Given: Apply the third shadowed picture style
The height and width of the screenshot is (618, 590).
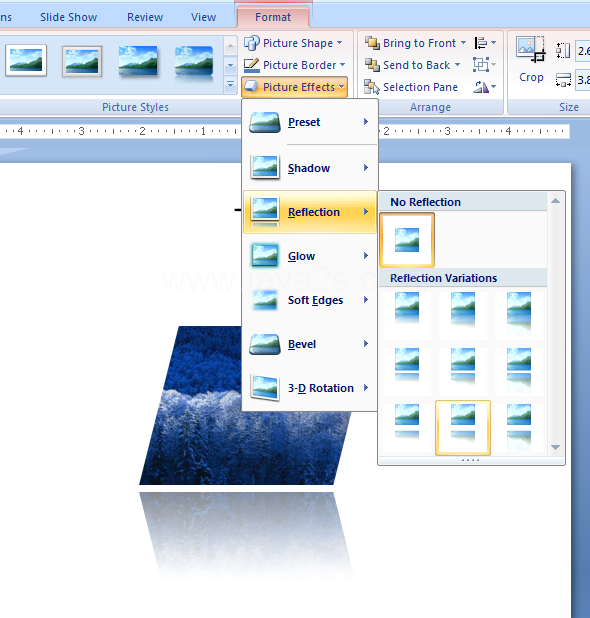Looking at the screenshot, I should [x=138, y=60].
